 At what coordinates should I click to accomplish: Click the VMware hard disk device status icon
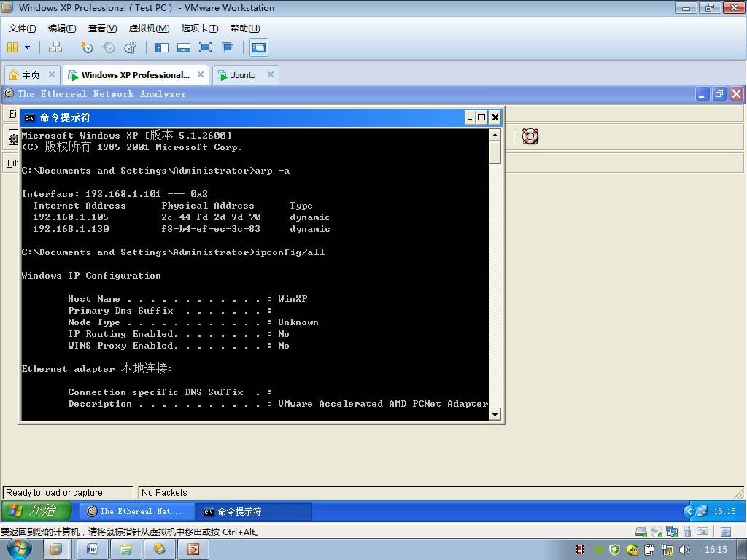tap(641, 532)
